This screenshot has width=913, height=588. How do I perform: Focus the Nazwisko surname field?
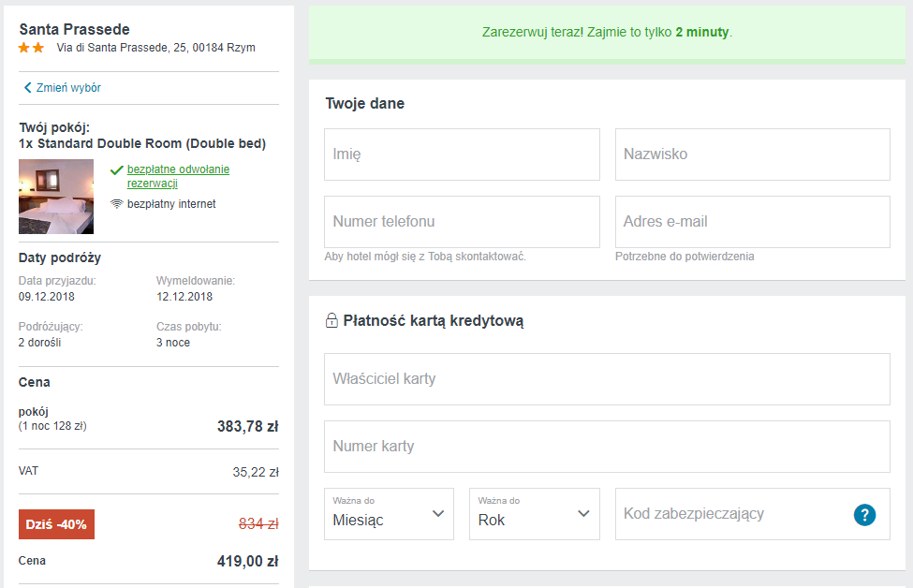(752, 154)
